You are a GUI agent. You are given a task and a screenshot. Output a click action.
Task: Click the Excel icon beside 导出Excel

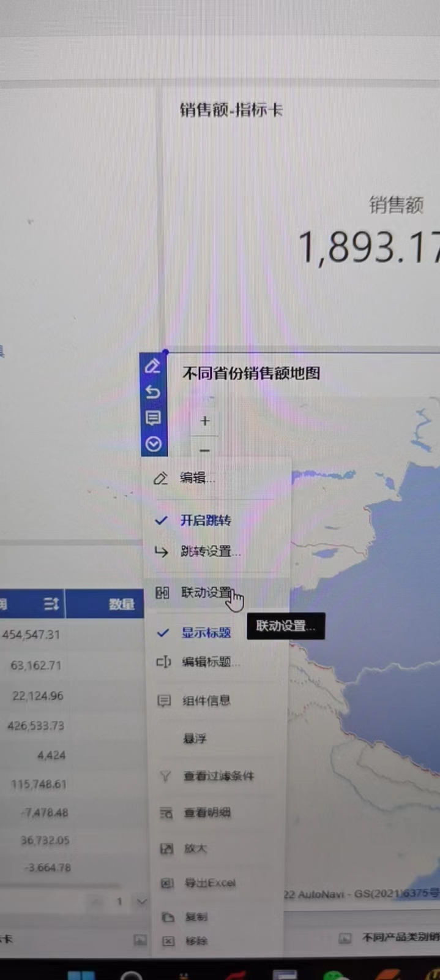[166, 883]
